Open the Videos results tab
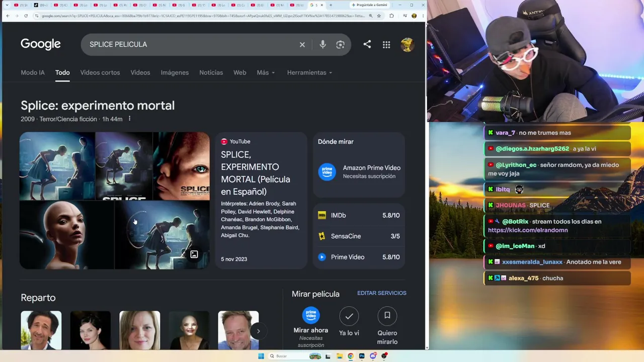Viewport: 644px width, 362px height. coord(140,72)
